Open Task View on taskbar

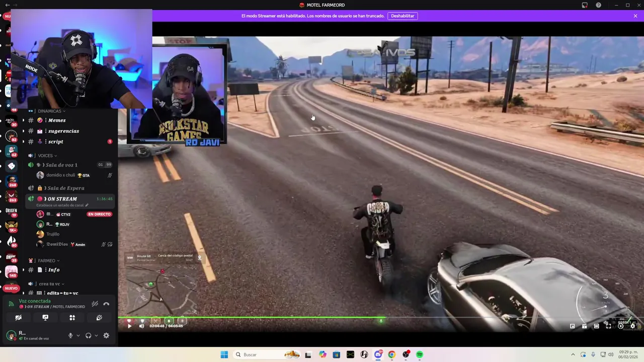pyautogui.click(x=308, y=355)
